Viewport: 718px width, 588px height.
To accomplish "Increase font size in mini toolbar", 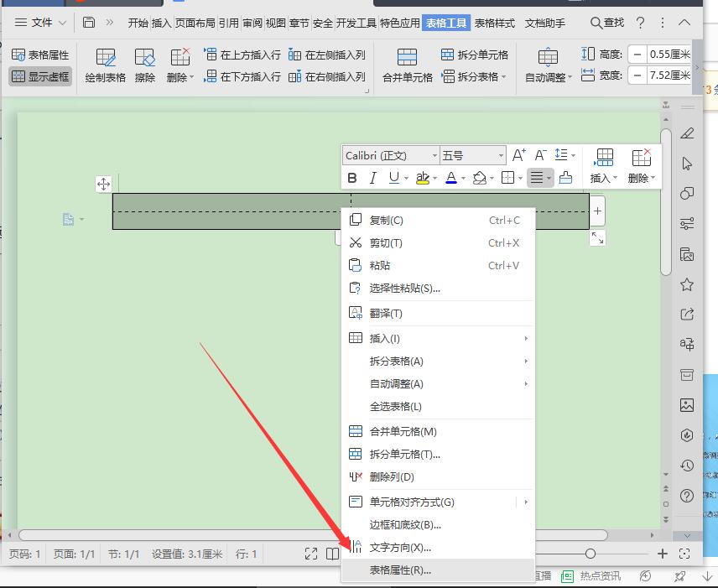I will click(x=518, y=155).
